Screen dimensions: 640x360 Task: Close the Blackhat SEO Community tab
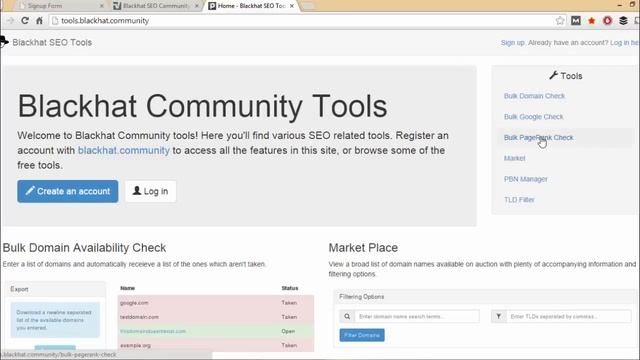click(197, 6)
